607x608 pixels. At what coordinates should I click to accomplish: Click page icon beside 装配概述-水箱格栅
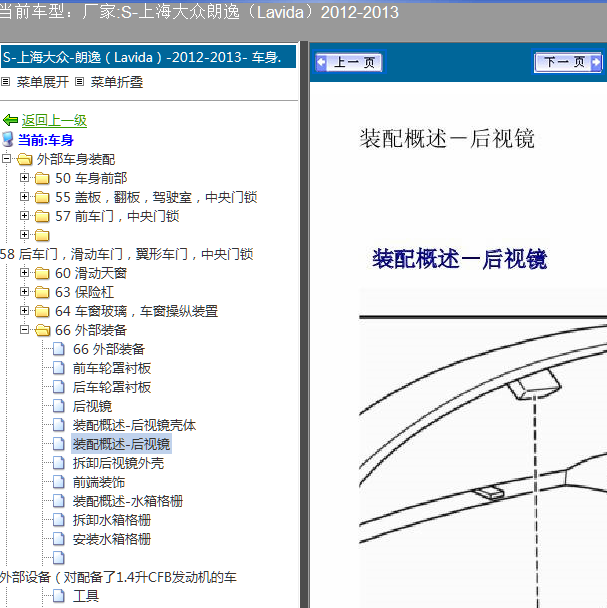point(59,501)
